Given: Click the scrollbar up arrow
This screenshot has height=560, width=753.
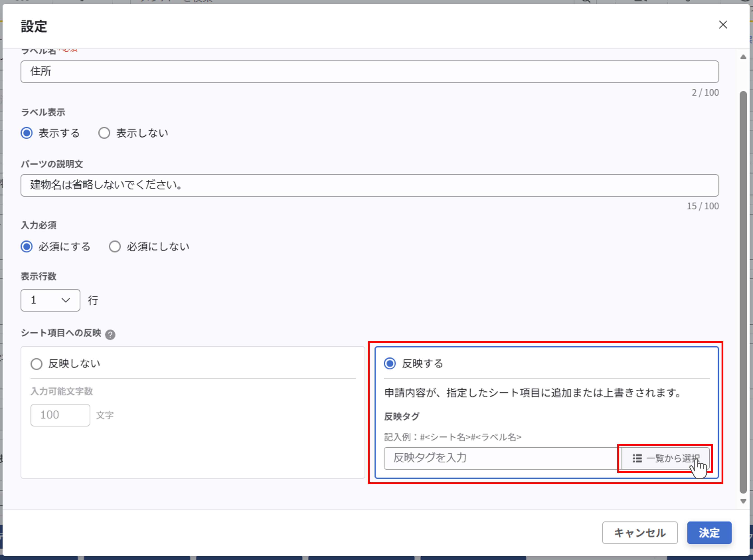Looking at the screenshot, I should click(x=743, y=57).
